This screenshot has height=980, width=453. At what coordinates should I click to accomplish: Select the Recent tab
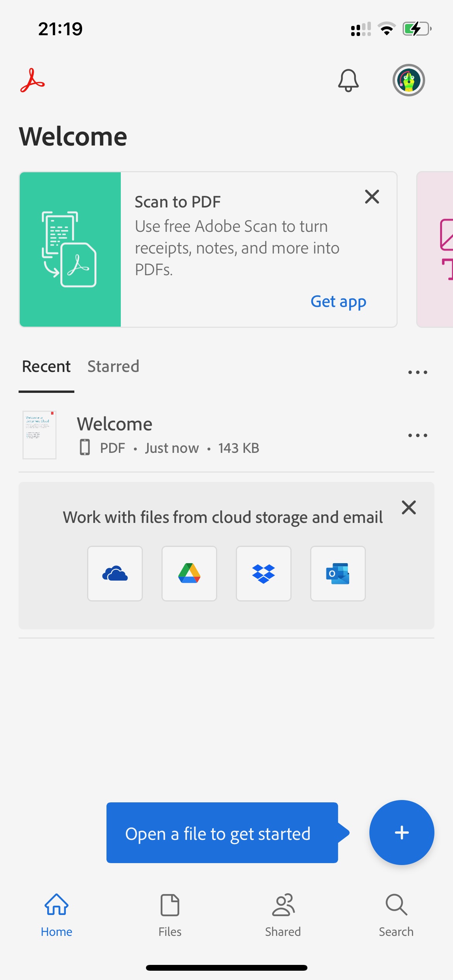pos(46,366)
